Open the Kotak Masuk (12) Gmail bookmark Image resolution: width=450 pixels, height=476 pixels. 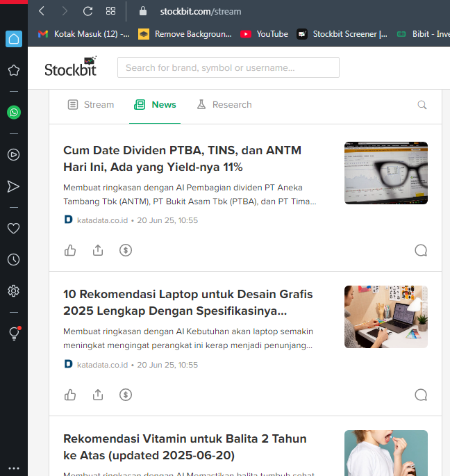pyautogui.click(x=84, y=34)
